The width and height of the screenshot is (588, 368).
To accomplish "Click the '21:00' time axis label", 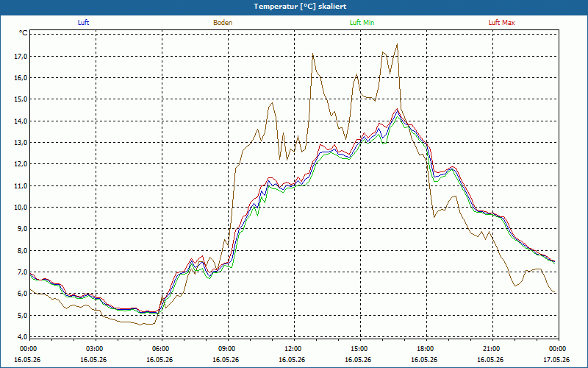I will click(x=492, y=349).
